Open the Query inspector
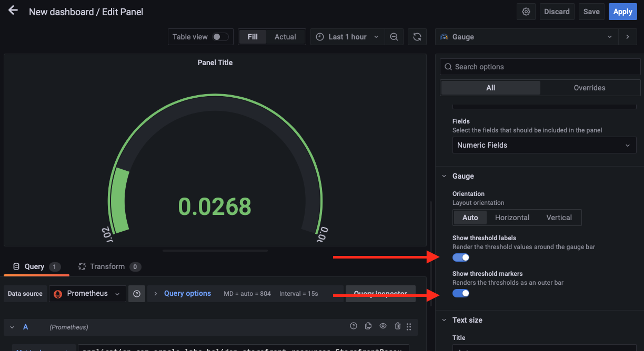 380,294
